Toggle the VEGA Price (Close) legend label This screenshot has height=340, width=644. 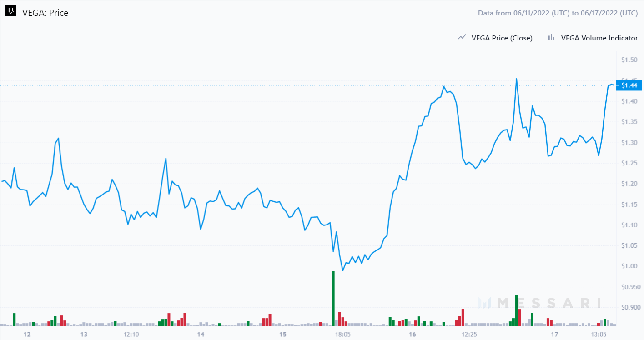coord(502,38)
